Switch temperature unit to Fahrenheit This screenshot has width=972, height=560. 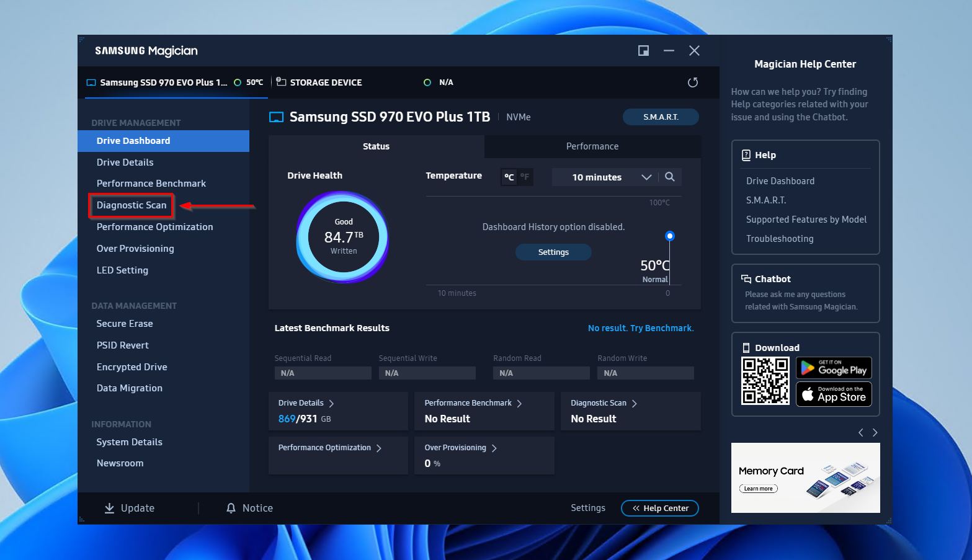pos(525,177)
